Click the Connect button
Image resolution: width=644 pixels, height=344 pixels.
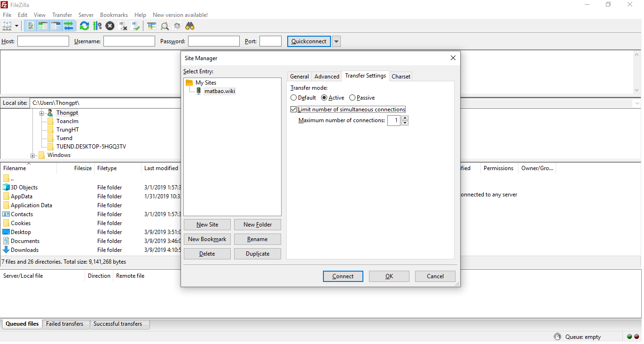[343, 276]
